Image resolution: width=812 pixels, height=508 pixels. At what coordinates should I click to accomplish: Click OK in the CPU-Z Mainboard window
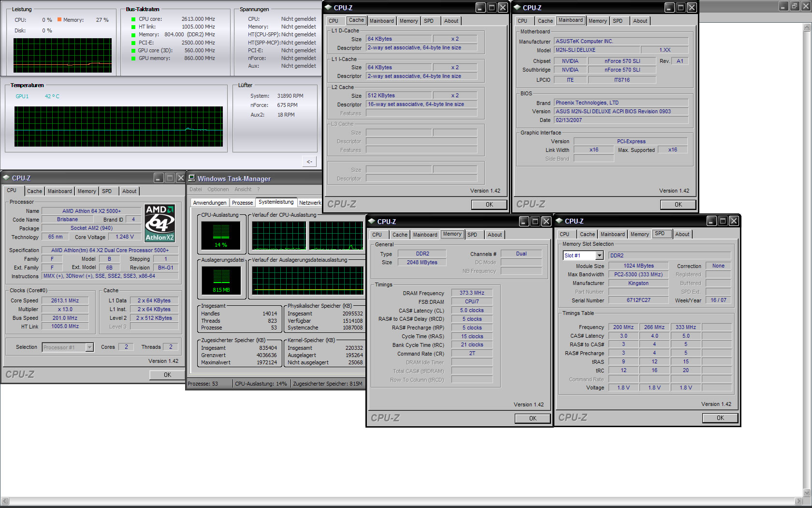point(678,205)
